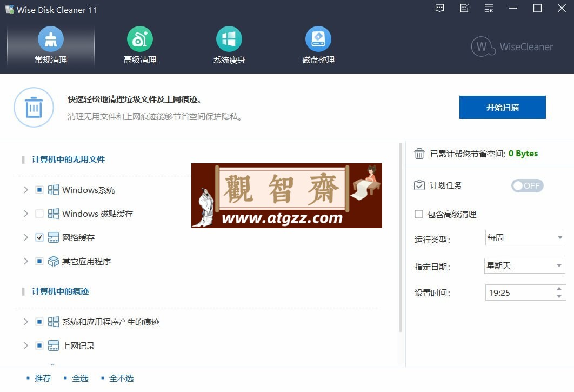
Task: Click the Windows系统 logo icon
Action: (54, 190)
